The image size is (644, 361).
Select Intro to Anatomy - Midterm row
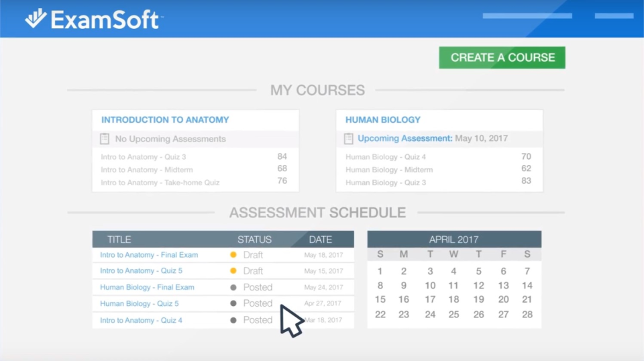pyautogui.click(x=195, y=170)
